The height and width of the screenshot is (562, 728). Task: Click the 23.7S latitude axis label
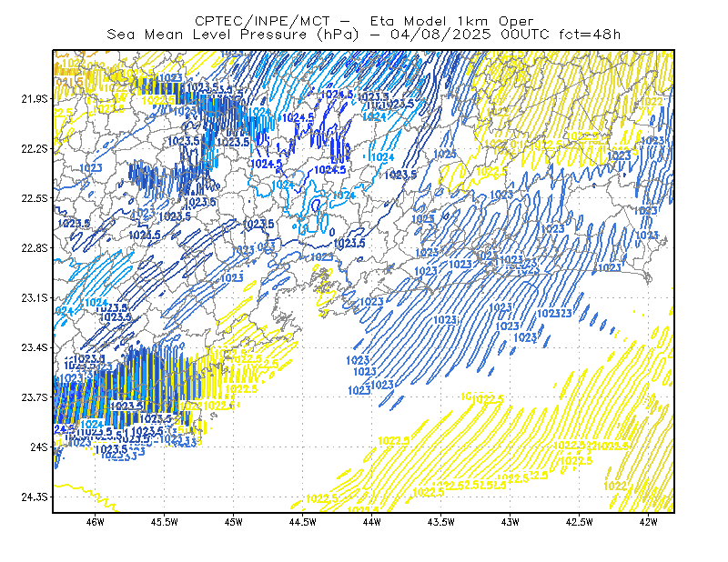click(35, 397)
